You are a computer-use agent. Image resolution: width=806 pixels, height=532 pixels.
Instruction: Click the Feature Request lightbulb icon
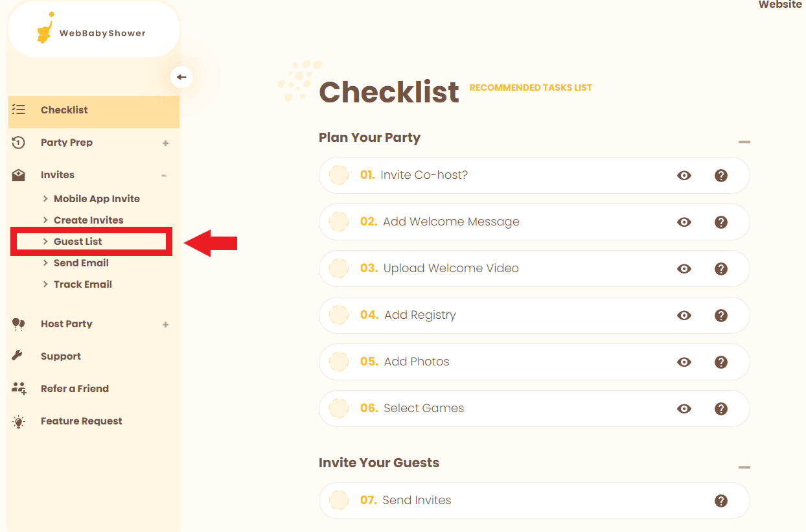pyautogui.click(x=19, y=421)
